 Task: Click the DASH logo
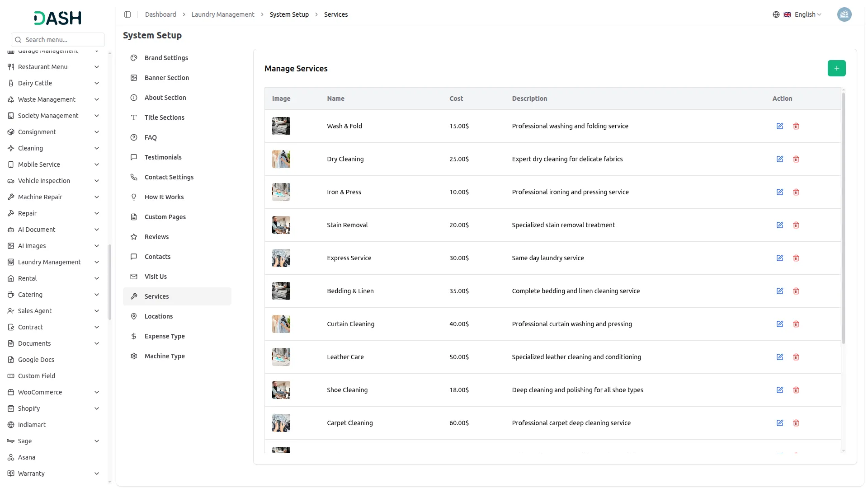(57, 18)
